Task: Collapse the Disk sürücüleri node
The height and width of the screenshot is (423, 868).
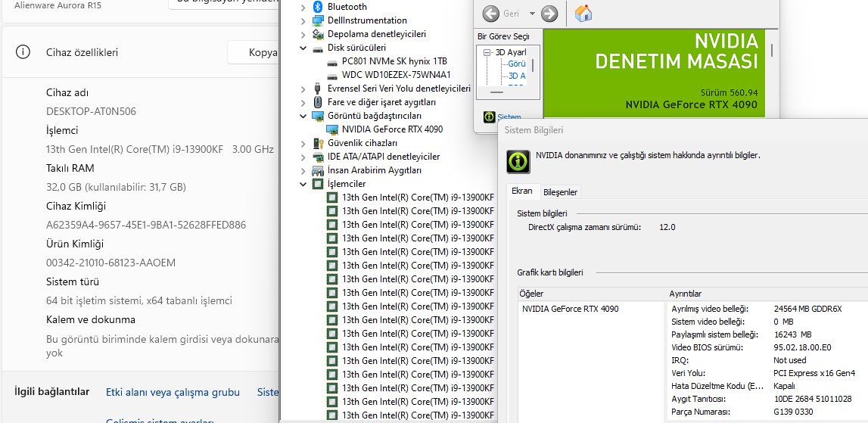Action: (303, 48)
